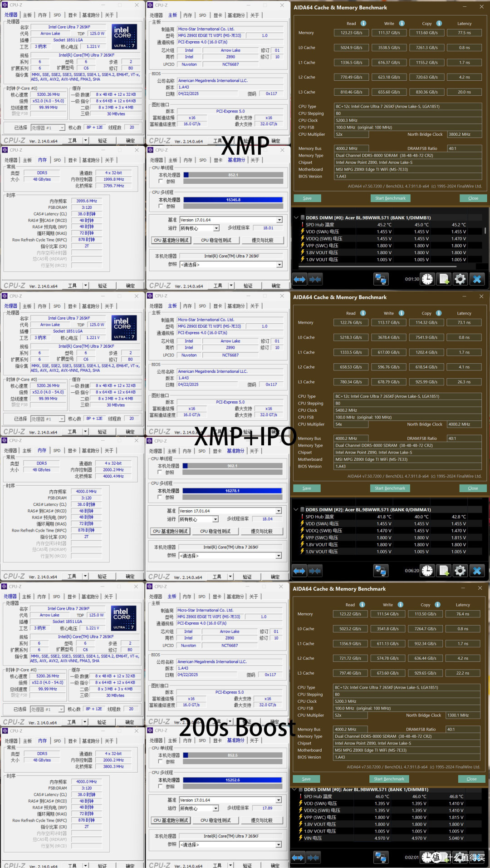Viewport: 490px width, 868px height.
Task: Open 工具 dropdown arrow in the 15345.8 benchmark window
Action: (231, 286)
